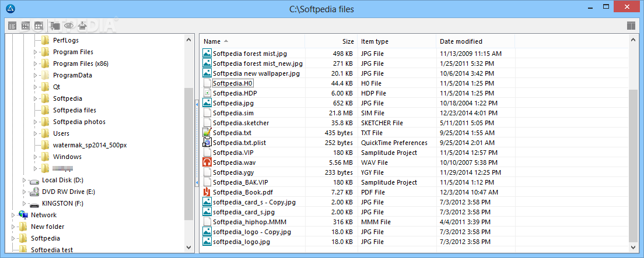Expand the Local Disk (D:) node
This screenshot has width=644, height=258.
point(24,180)
